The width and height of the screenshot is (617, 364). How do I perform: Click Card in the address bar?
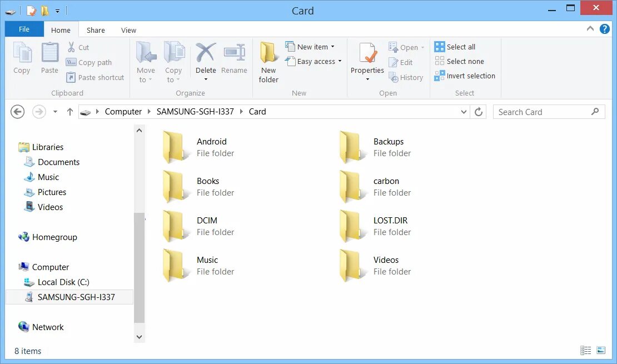point(257,112)
